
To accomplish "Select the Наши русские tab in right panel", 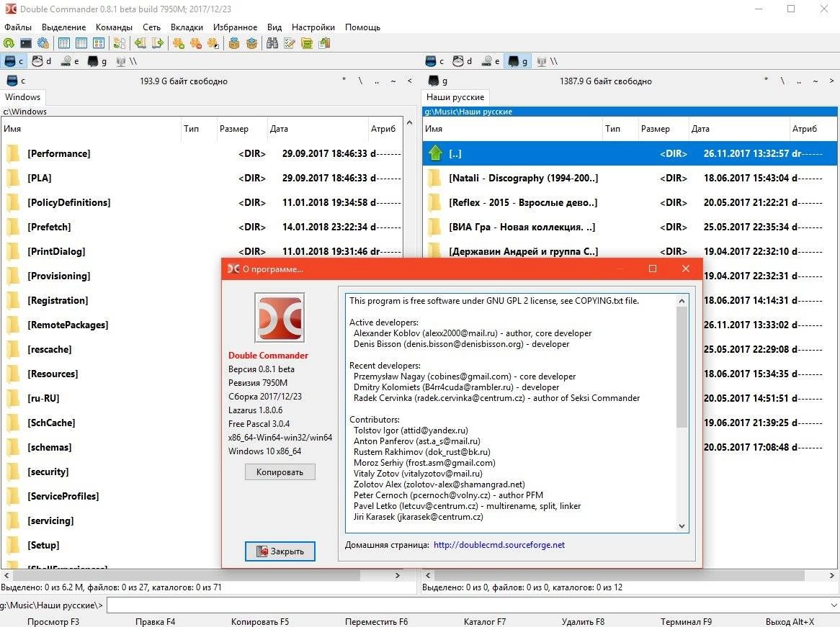I will (x=455, y=97).
